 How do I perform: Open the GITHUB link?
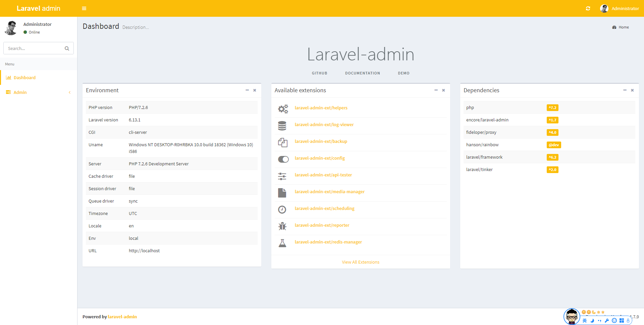point(319,73)
